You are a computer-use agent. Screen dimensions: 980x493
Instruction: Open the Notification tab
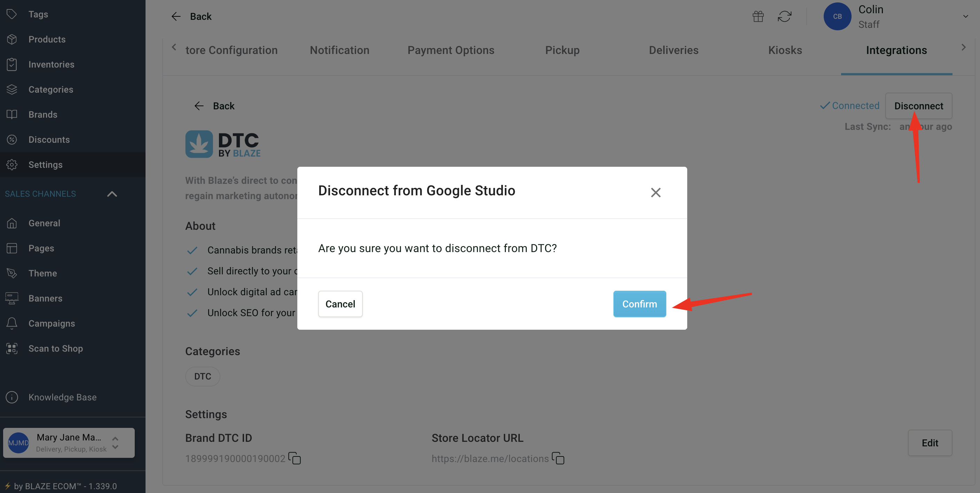click(x=339, y=50)
